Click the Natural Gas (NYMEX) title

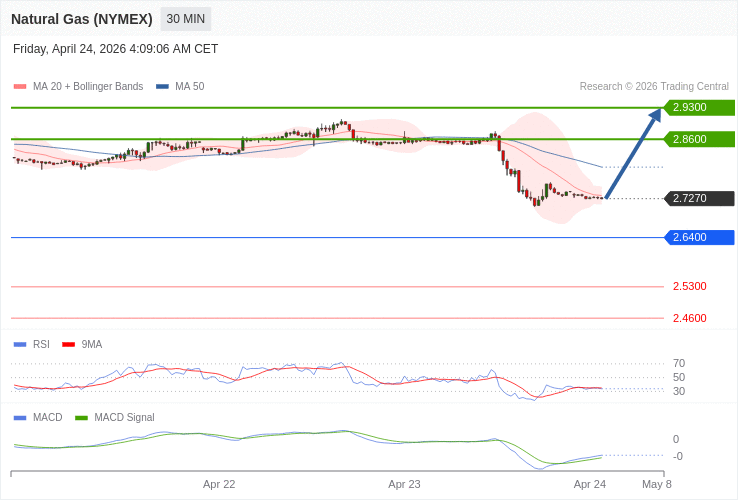[x=82, y=19]
